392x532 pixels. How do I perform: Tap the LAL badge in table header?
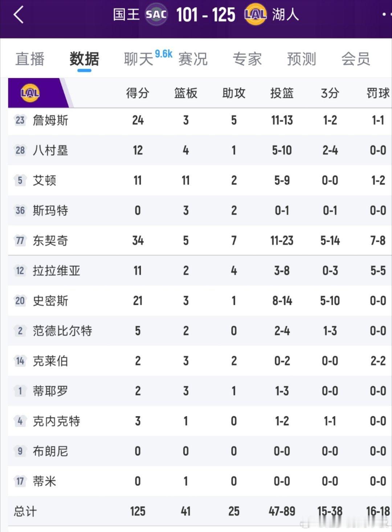30,93
